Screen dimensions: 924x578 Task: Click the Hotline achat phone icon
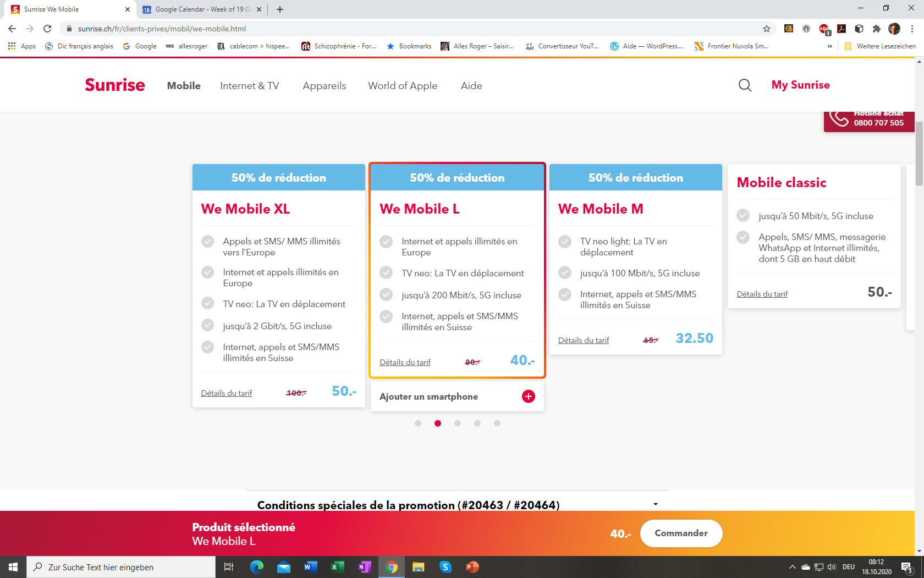[x=839, y=118]
